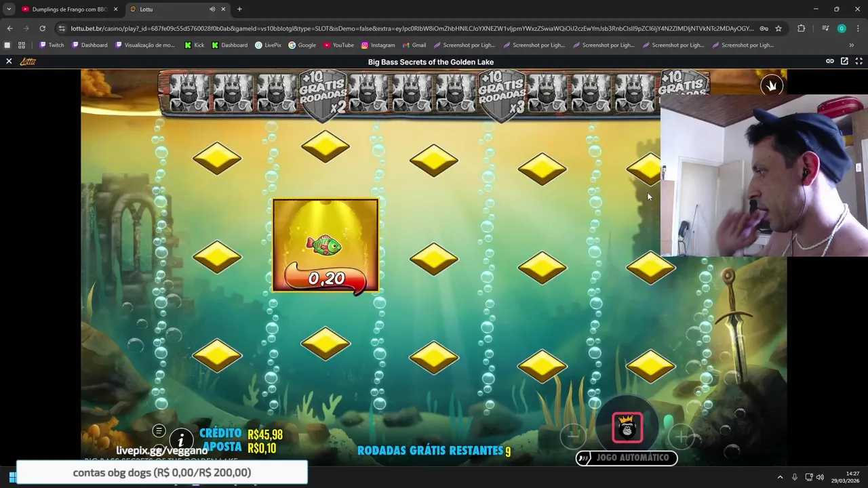Close the game with the X
Screen dimensions: 868x488
pyautogui.click(x=9, y=61)
